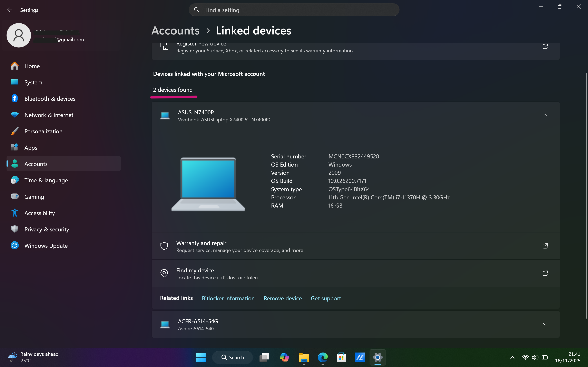Launch Copilot from the taskbar
This screenshot has height=367, width=588.
coord(284,357)
